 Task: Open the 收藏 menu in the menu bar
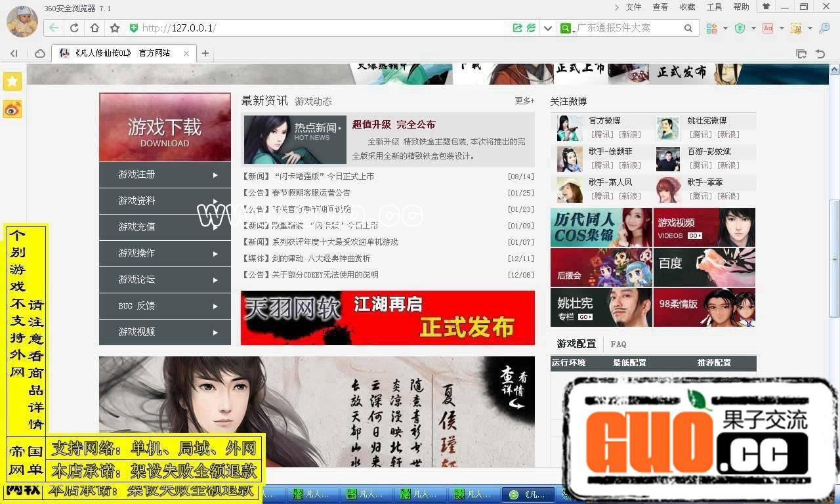[x=687, y=7]
